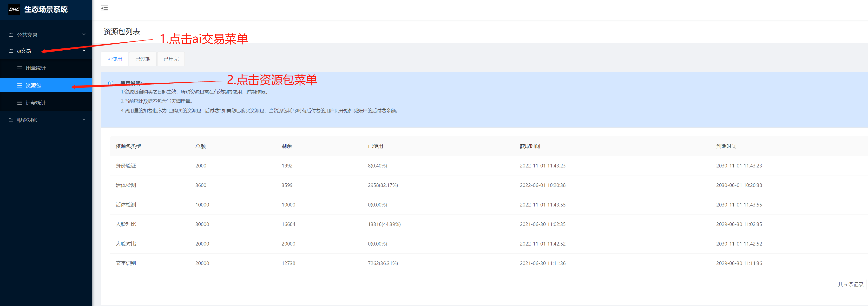Click the used value 8(0.40%)
Viewport: 868px width, 306px height.
pyautogui.click(x=377, y=166)
